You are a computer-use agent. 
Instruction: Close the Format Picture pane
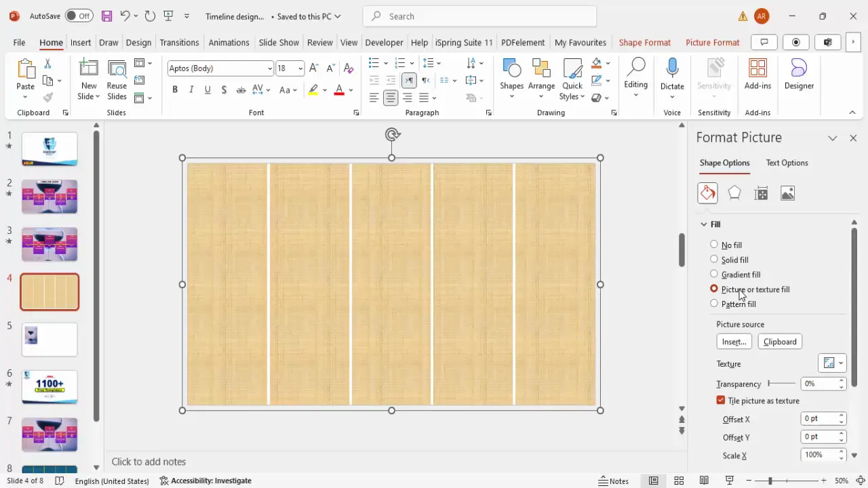[x=853, y=138]
